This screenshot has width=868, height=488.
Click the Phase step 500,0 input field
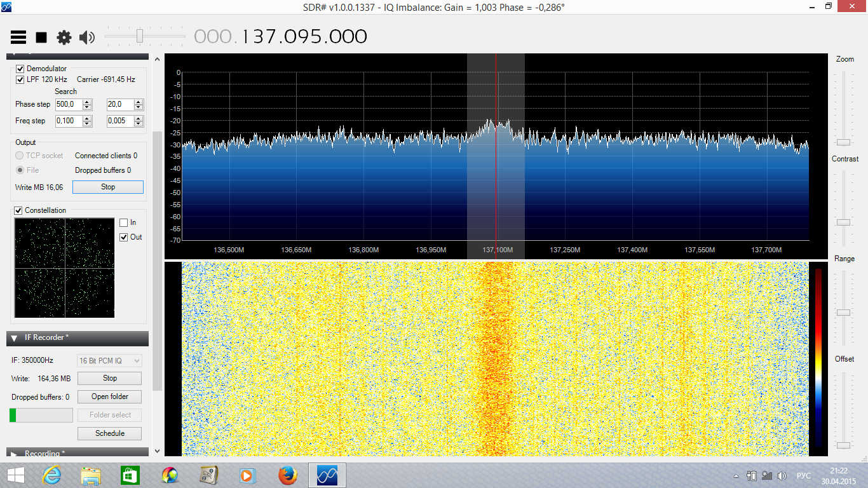69,104
